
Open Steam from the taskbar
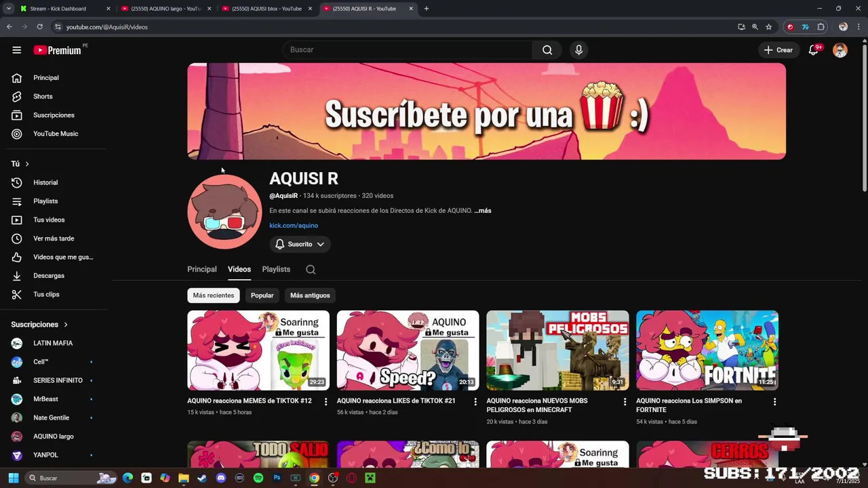(x=202, y=478)
